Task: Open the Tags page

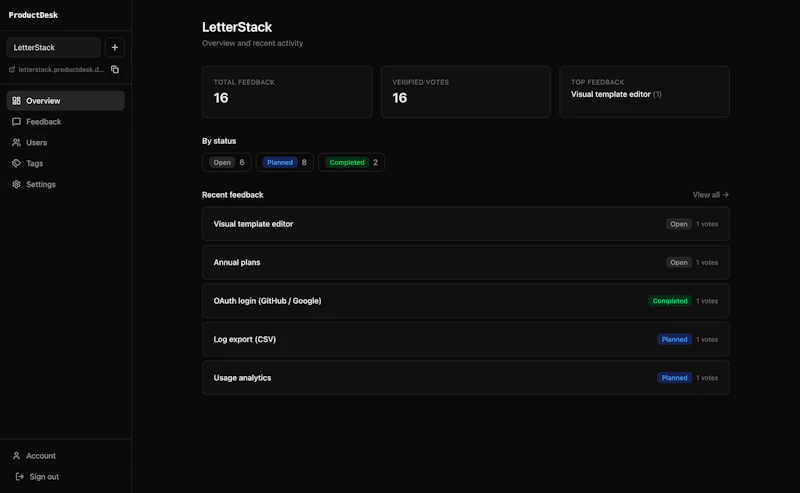Action: click(65, 164)
